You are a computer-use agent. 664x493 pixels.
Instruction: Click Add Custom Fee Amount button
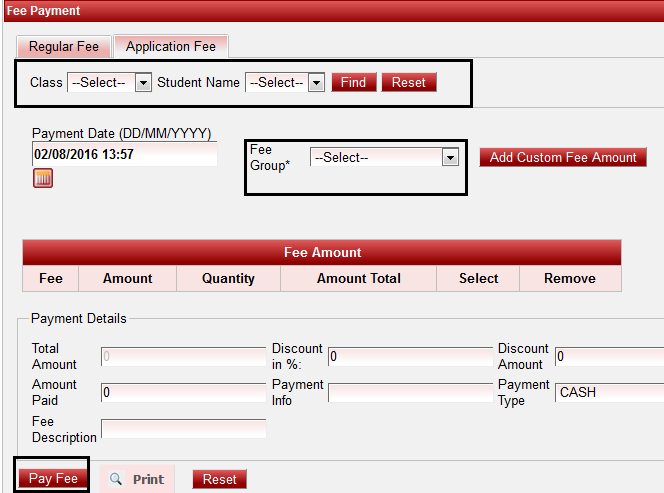coord(563,158)
